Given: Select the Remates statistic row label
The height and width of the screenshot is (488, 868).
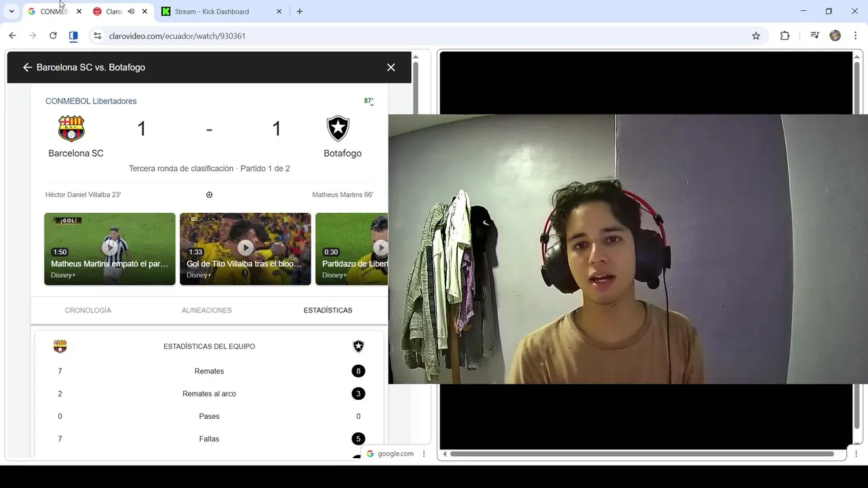Looking at the screenshot, I should click(209, 371).
